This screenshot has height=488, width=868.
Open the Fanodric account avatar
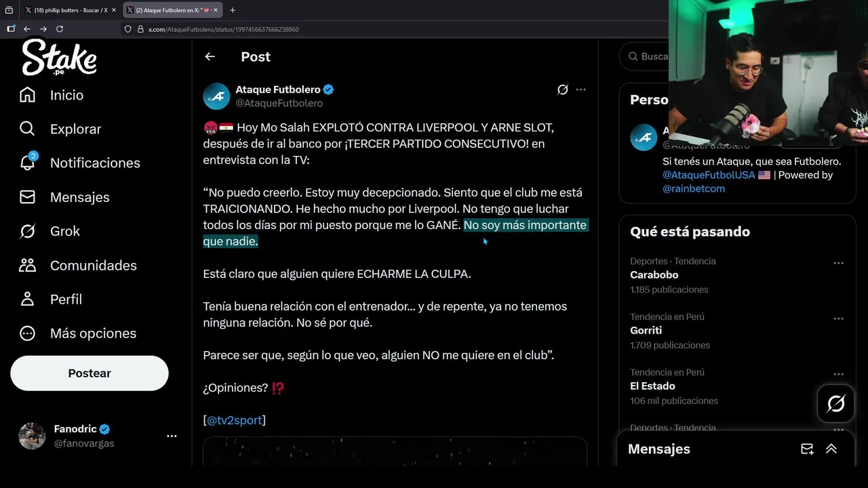[32, 436]
